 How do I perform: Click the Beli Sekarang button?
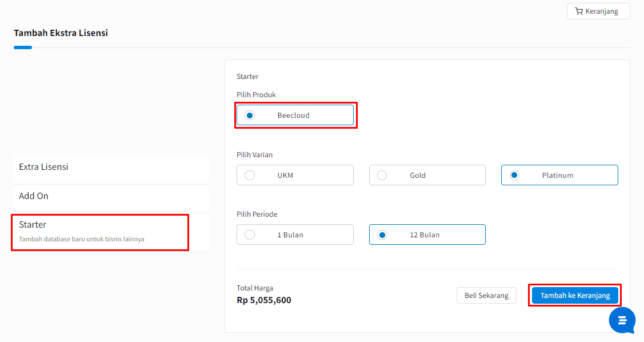click(x=486, y=296)
